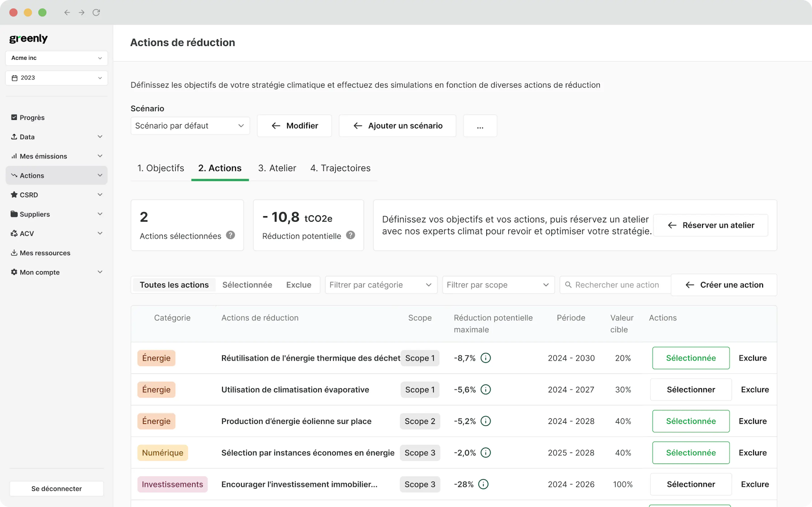Click help icon next to Réduction potentielle
812x507 pixels.
point(350,235)
